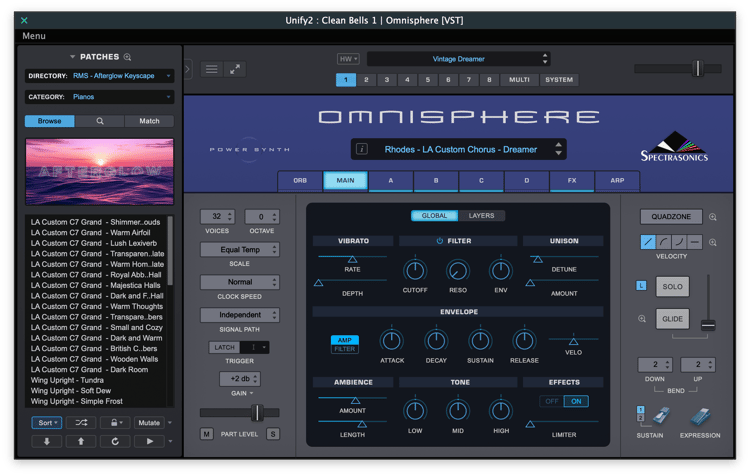Collapse the patch browser side arrow
The width and height of the screenshot is (750, 476).
(x=188, y=69)
